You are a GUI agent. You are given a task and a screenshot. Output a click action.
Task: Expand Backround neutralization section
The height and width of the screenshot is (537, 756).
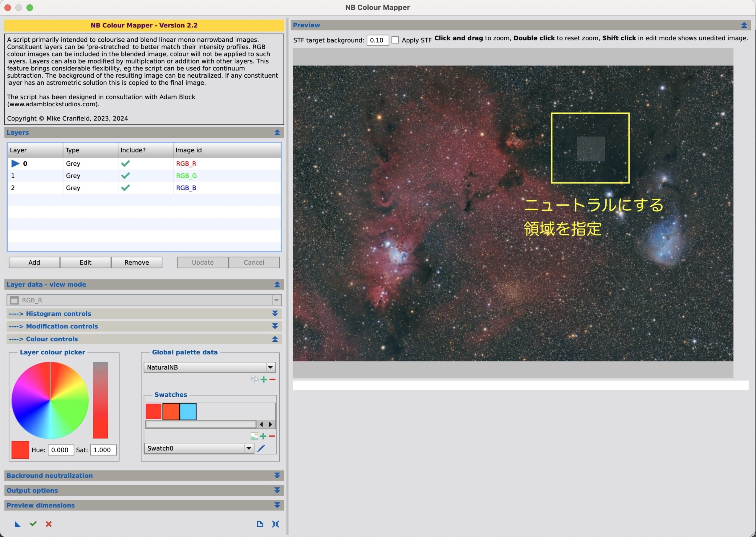click(x=277, y=476)
